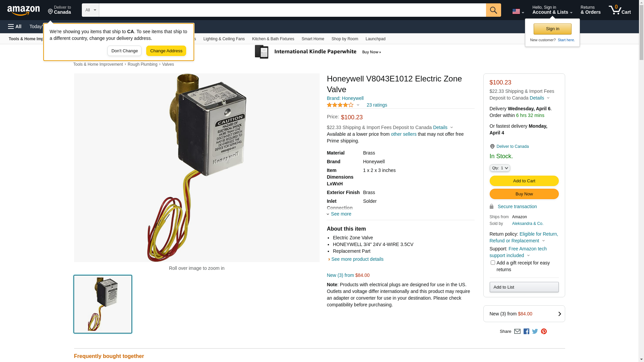
Task: Share on Pinterest icon
Action: click(x=544, y=331)
